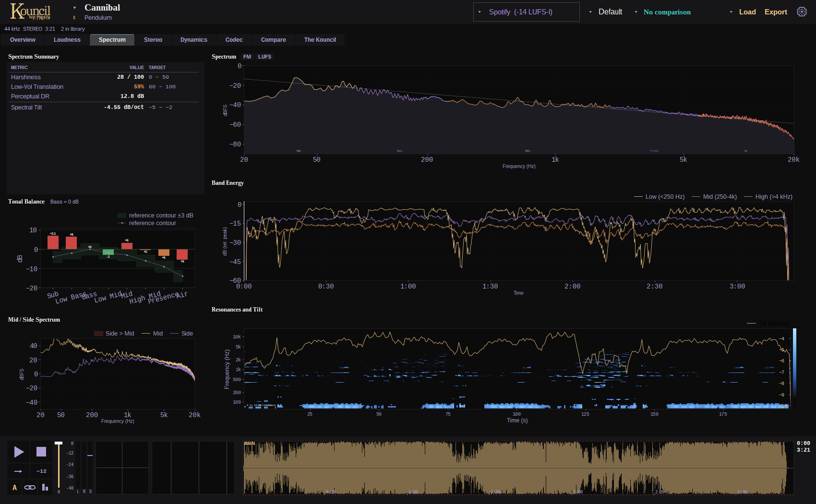
Task: Switch to the Overview tab
Action: [23, 40]
